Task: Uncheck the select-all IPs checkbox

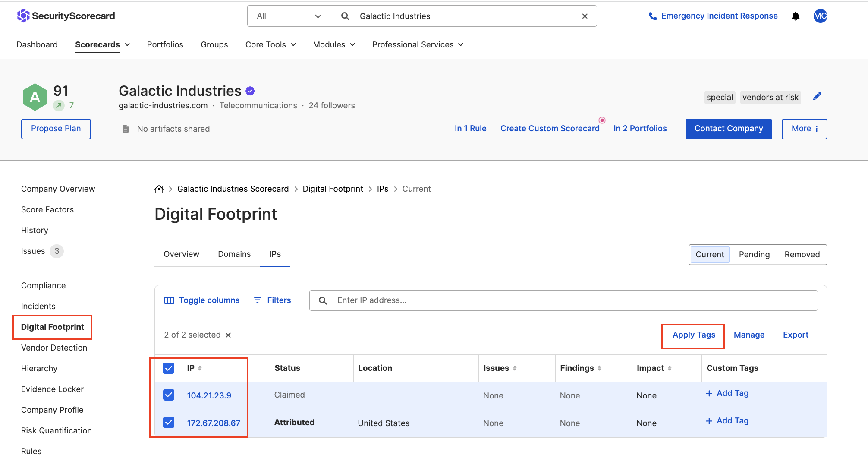Action: click(169, 368)
